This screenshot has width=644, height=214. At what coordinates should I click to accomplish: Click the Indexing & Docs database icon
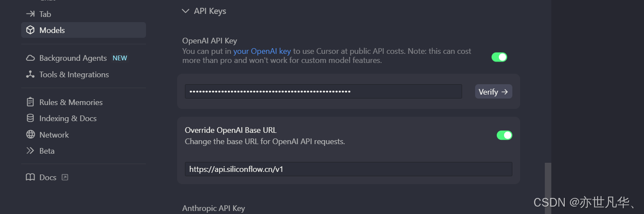click(30, 119)
